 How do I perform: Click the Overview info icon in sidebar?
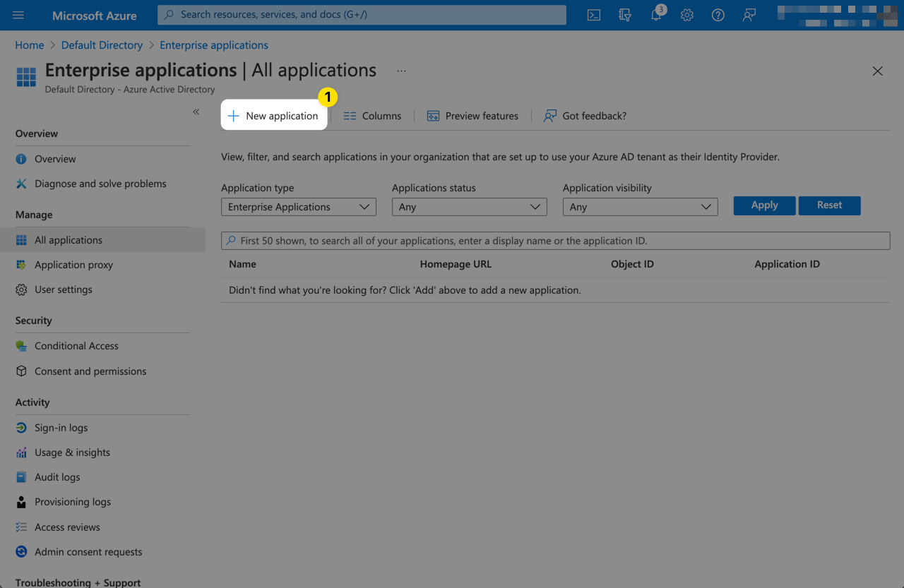21,159
